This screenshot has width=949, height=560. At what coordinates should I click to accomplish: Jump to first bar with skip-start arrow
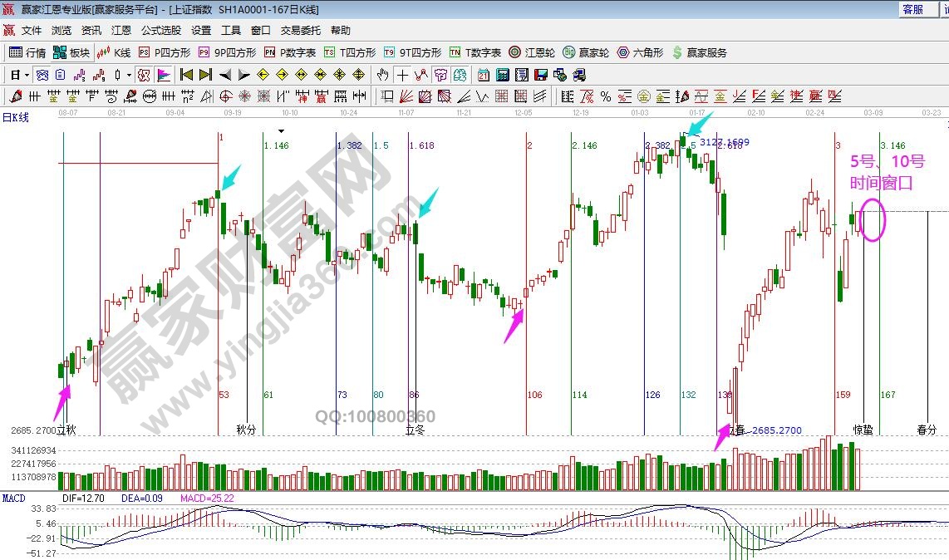[186, 75]
